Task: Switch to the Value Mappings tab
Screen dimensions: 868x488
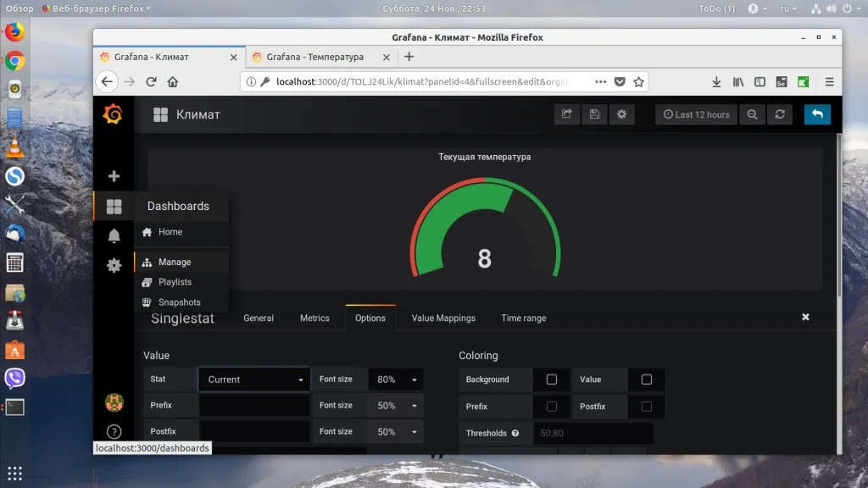Action: coord(443,319)
